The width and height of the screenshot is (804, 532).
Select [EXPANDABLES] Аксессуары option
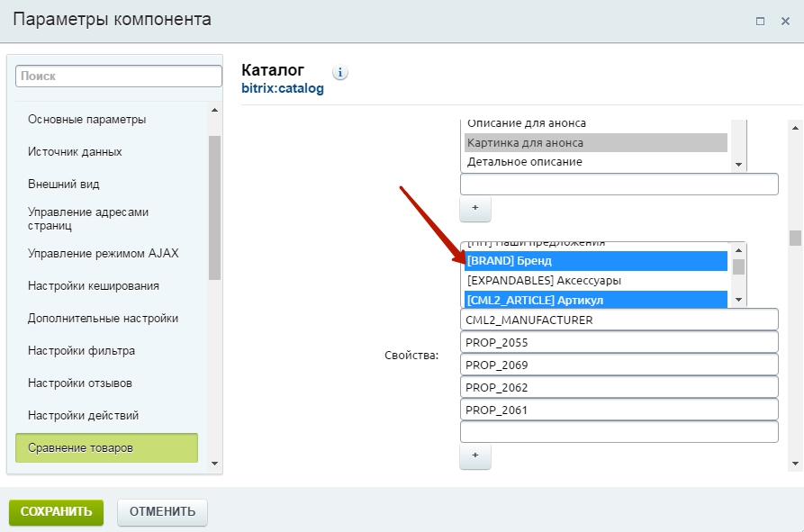click(596, 280)
